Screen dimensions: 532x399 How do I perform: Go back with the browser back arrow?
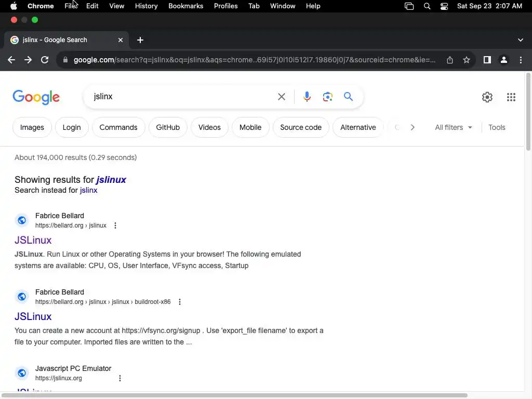coord(11,60)
